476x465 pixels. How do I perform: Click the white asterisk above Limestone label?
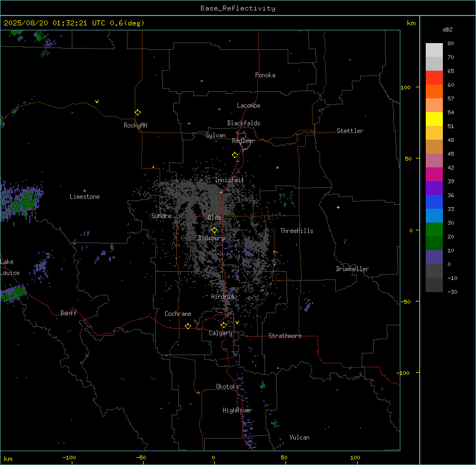pyautogui.click(x=84, y=191)
